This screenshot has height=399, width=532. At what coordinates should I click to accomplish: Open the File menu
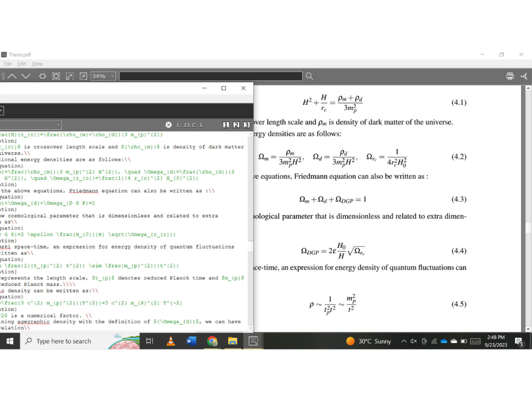[x=7, y=63]
